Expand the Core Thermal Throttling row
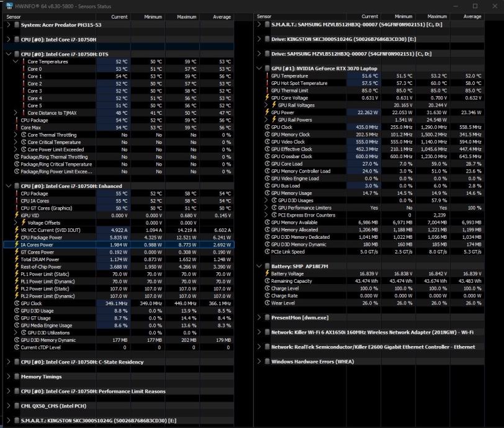Viewport: 504px width, 428px height. coord(16,135)
